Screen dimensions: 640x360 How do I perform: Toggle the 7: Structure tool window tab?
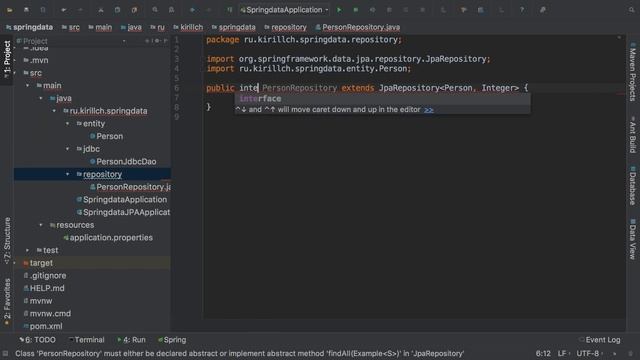point(7,241)
